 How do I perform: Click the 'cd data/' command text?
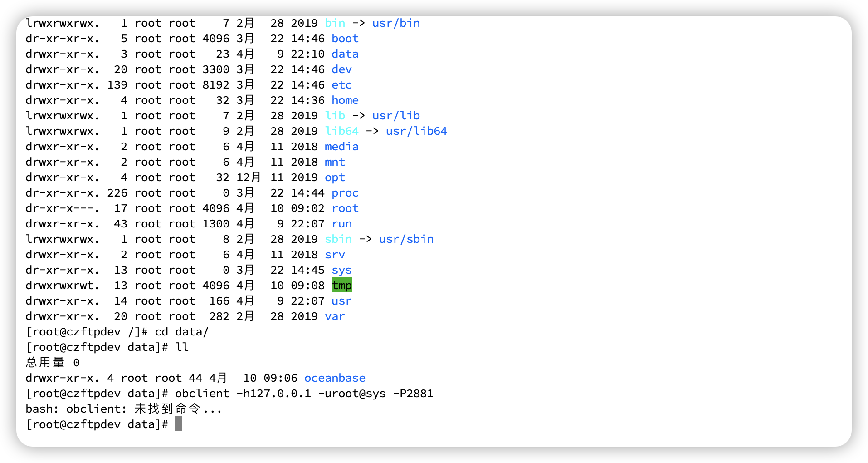click(x=182, y=332)
